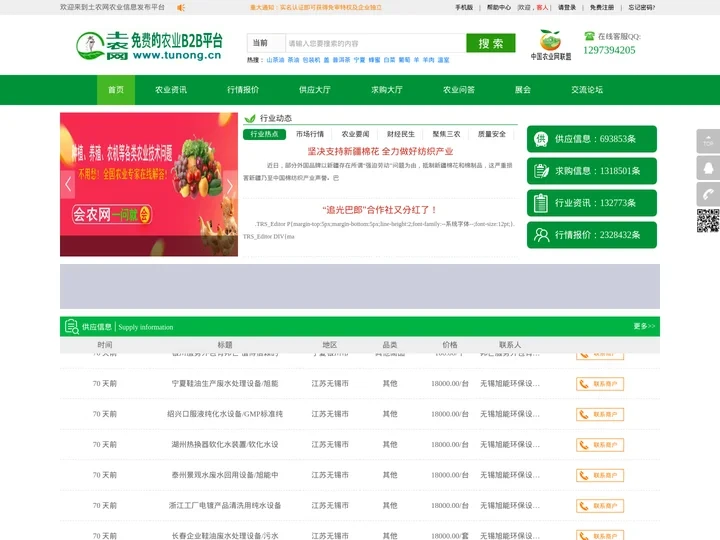Open the 当前 search scope dropdown
This screenshot has width=720, height=540.
coord(266,43)
